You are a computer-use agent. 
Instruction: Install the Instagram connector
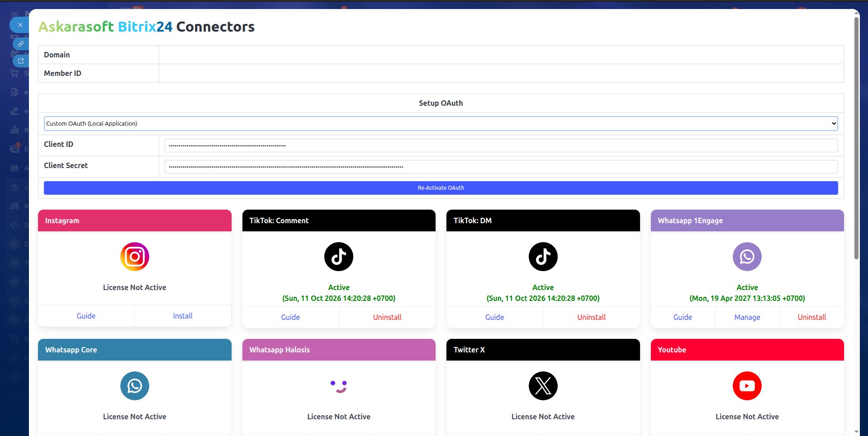coord(183,316)
